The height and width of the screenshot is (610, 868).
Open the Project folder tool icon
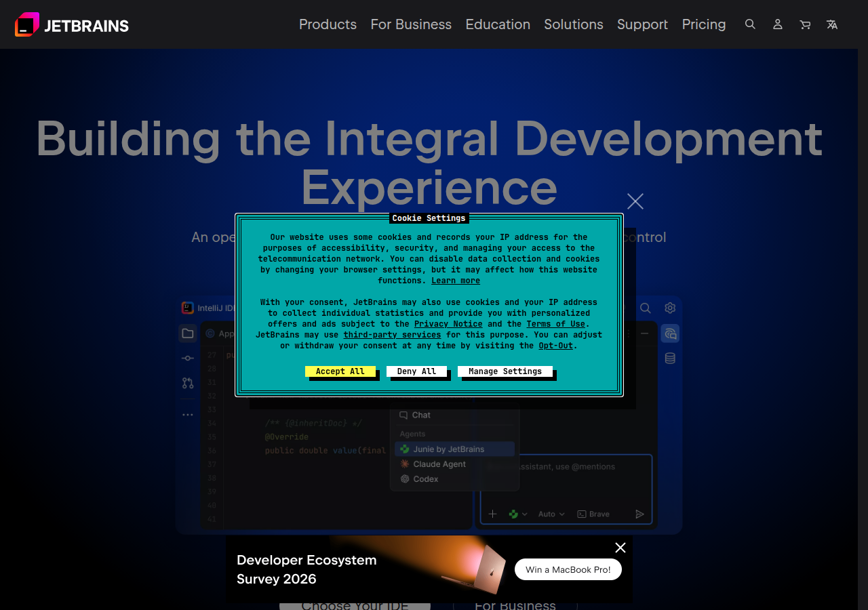click(x=188, y=333)
